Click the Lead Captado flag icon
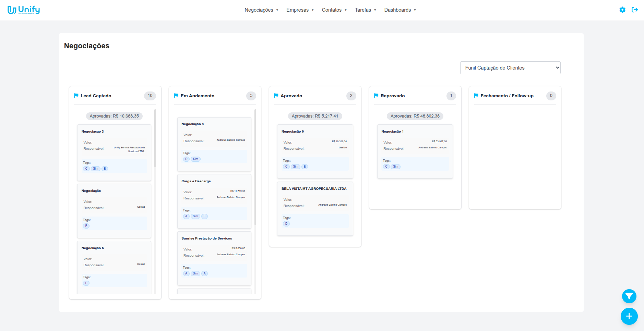The width and height of the screenshot is (644, 331). [76, 96]
